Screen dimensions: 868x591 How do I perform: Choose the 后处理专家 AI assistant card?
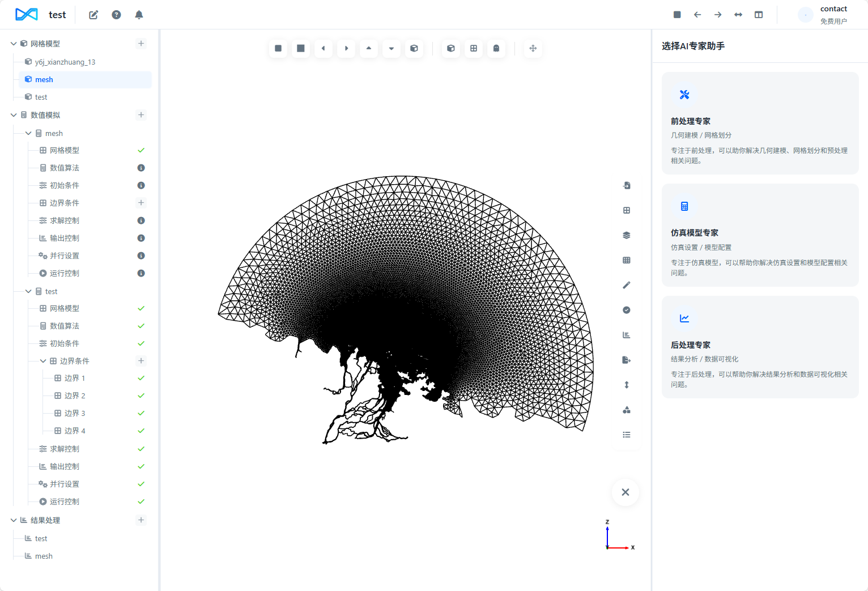(x=759, y=347)
